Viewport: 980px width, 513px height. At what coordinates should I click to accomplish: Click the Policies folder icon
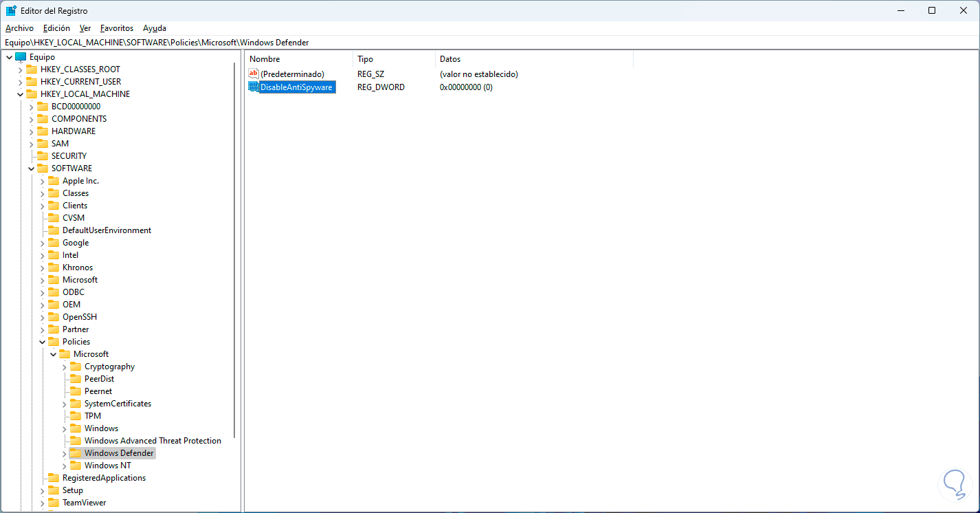point(54,342)
